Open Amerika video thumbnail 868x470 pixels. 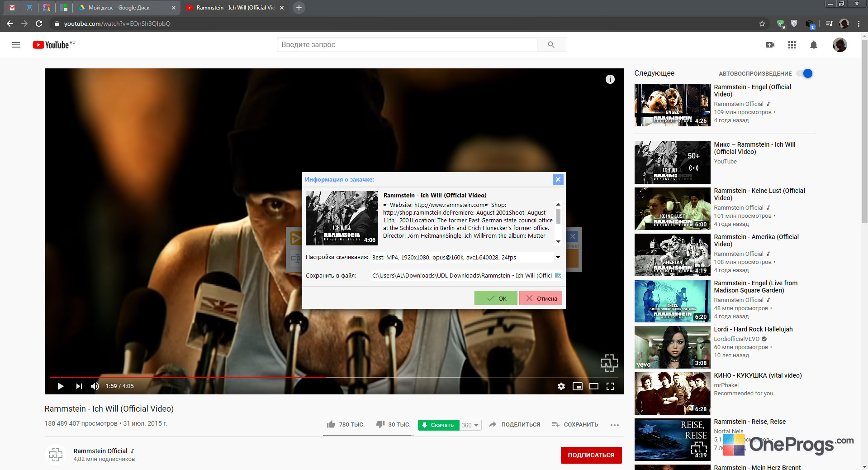coord(672,255)
